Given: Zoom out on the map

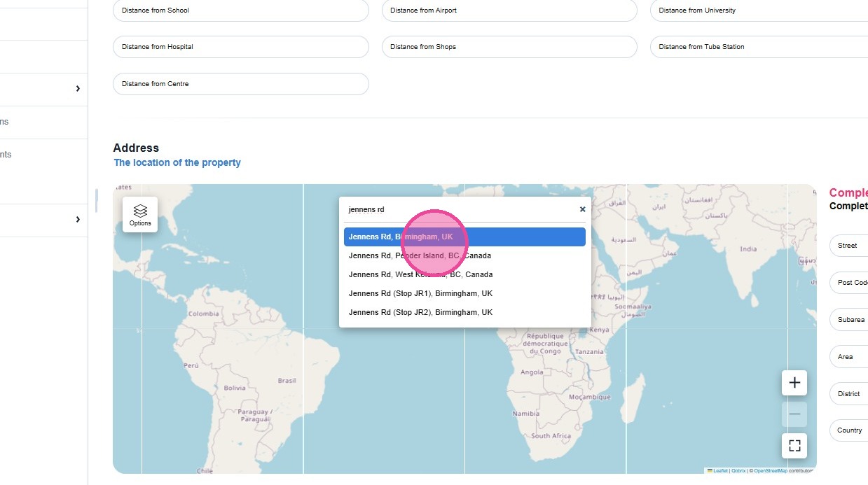Looking at the screenshot, I should [794, 414].
